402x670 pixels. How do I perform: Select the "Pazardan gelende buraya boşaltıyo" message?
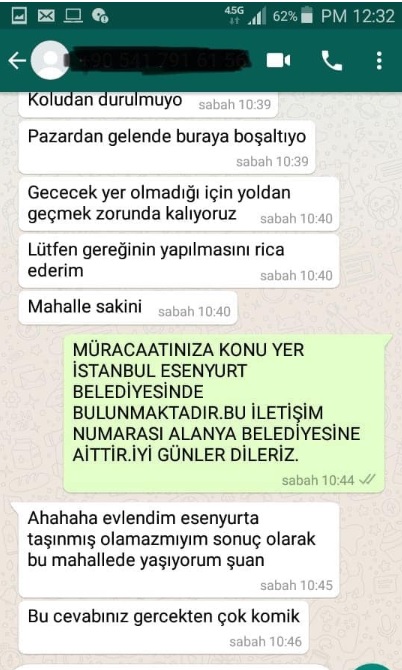click(x=167, y=147)
